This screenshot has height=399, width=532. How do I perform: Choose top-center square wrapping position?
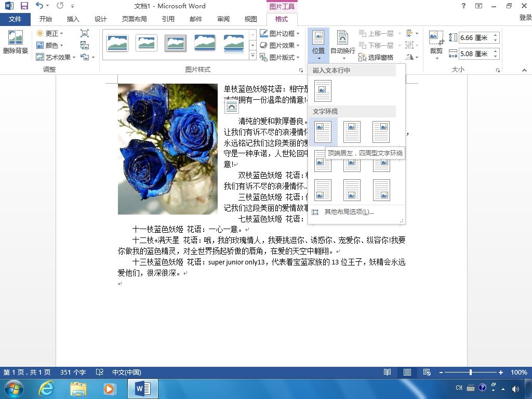352,131
